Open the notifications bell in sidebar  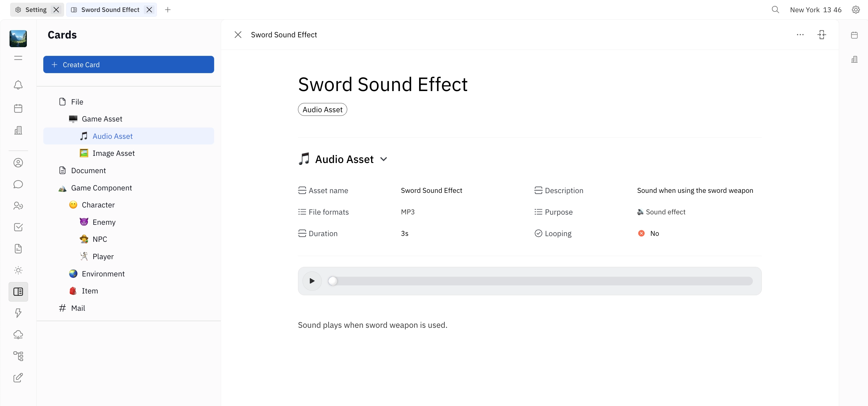click(18, 85)
